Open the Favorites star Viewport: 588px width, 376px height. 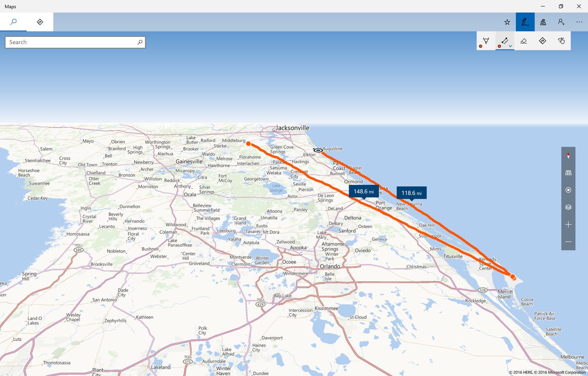(x=507, y=22)
